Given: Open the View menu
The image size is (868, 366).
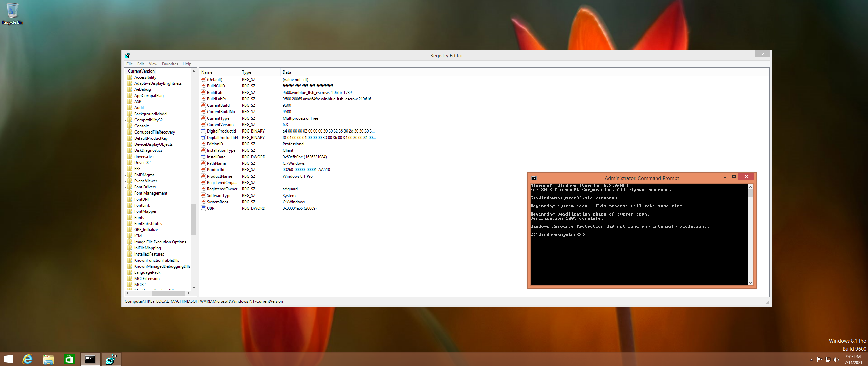Looking at the screenshot, I should 153,64.
